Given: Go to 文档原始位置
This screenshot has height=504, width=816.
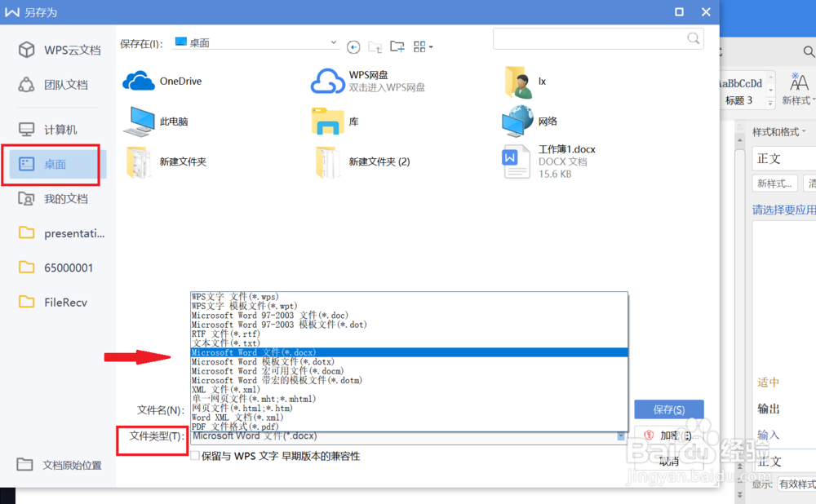Looking at the screenshot, I should [x=59, y=465].
